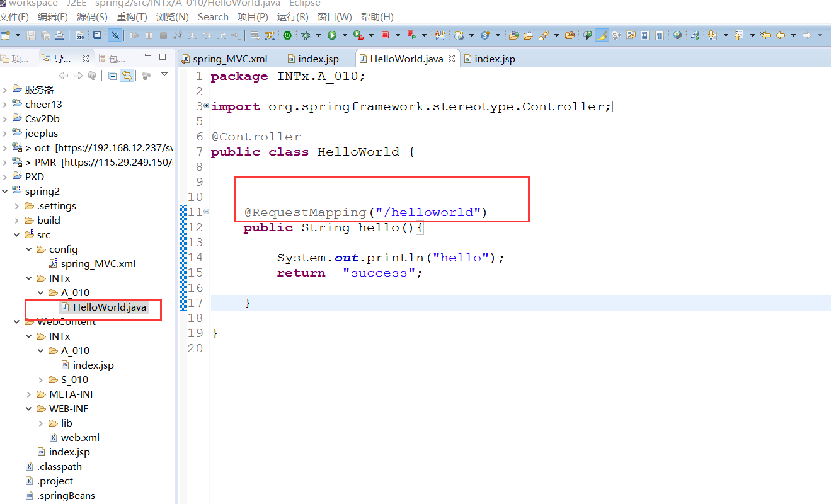
Task: Switch to the 包... package tab
Action: [x=113, y=59]
